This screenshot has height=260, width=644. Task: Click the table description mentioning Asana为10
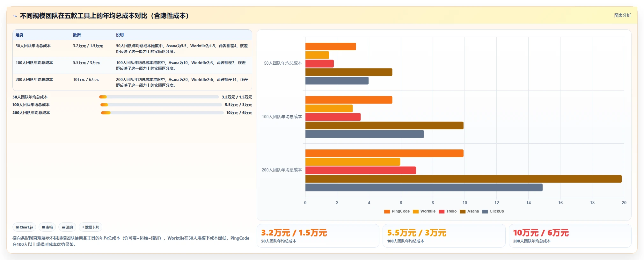pyautogui.click(x=181, y=66)
